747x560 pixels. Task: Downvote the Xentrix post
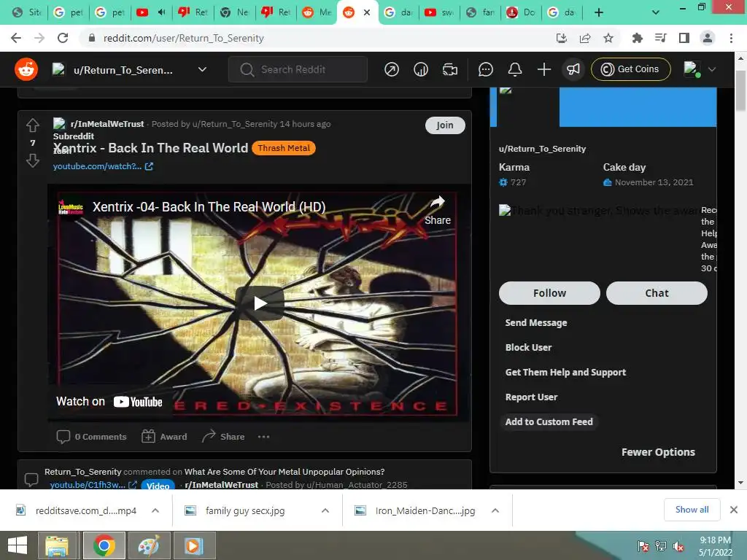32,160
